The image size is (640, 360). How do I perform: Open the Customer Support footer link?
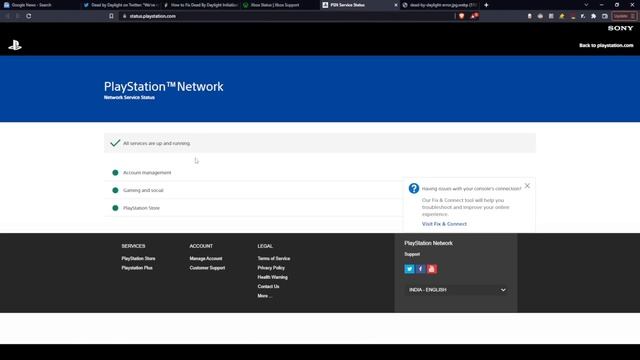pyautogui.click(x=207, y=268)
